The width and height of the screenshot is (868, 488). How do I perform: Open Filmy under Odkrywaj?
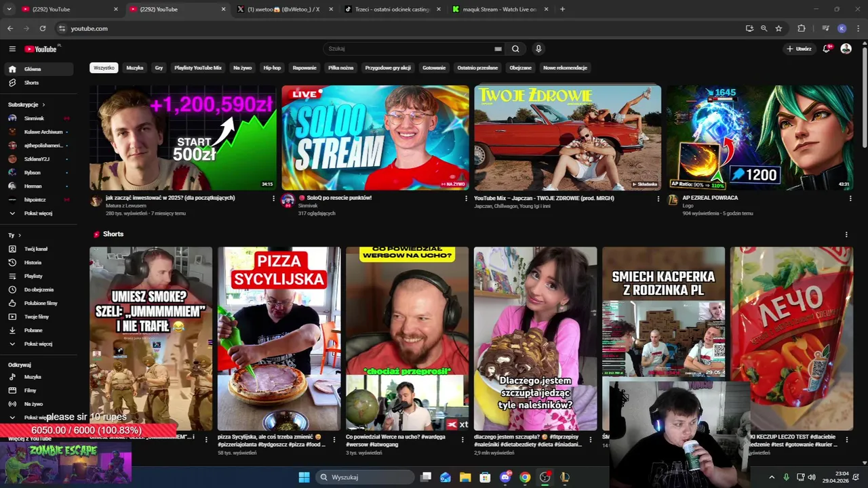coord(38,390)
